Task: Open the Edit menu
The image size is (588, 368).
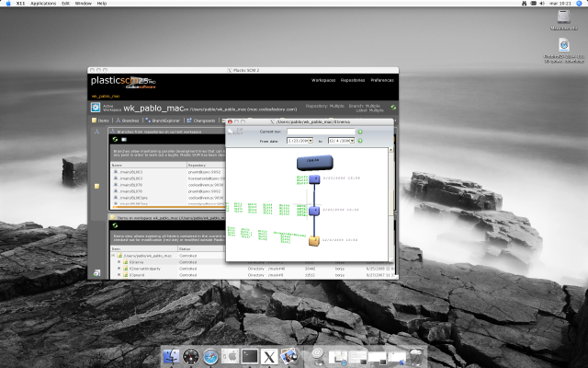Action: (x=65, y=3)
